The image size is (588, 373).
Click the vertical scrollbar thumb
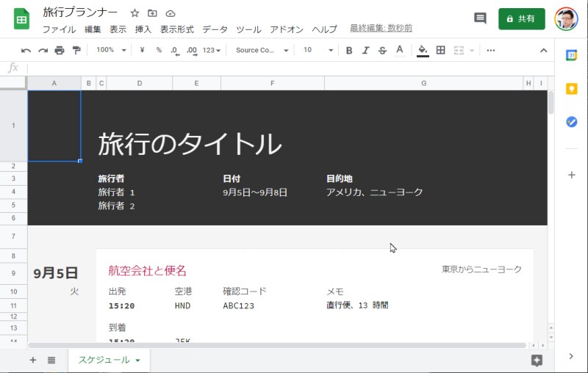(551, 102)
